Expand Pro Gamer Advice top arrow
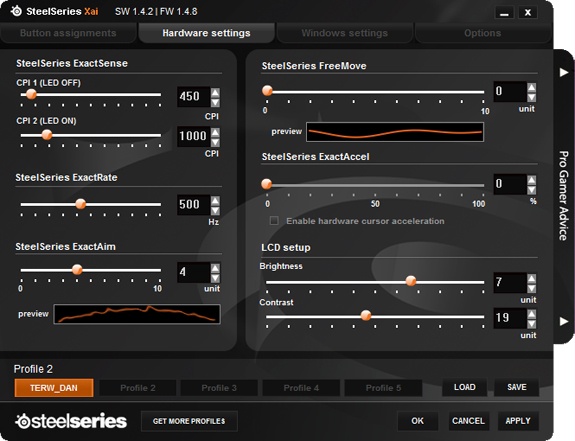This screenshot has width=575, height=441. coord(564,72)
